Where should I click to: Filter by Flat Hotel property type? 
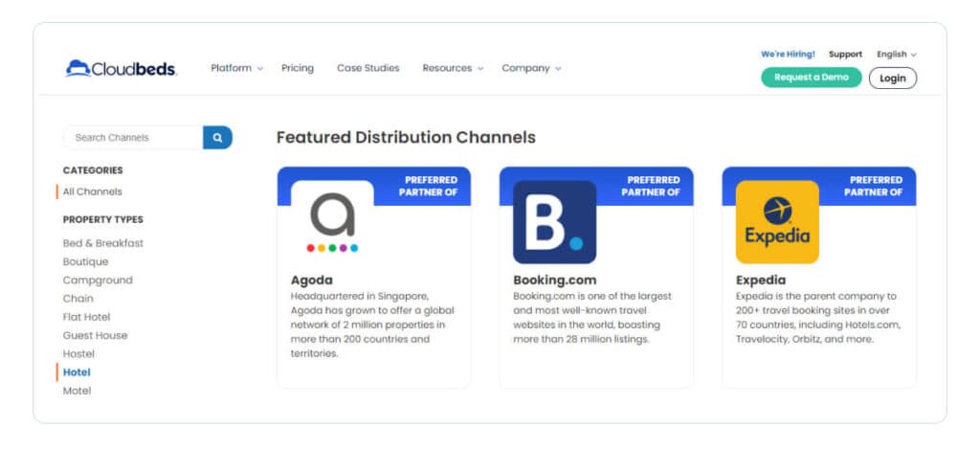[x=86, y=317]
